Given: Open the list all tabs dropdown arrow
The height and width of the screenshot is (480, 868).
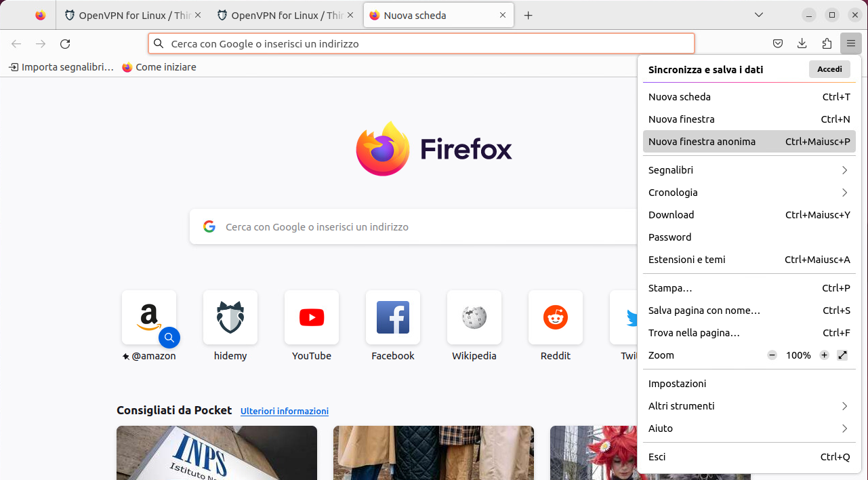Looking at the screenshot, I should pos(759,15).
